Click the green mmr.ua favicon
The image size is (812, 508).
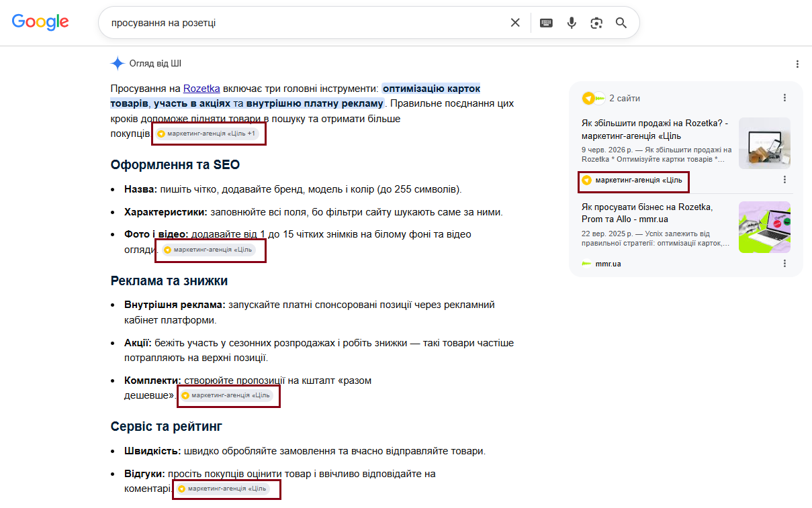pos(586,264)
